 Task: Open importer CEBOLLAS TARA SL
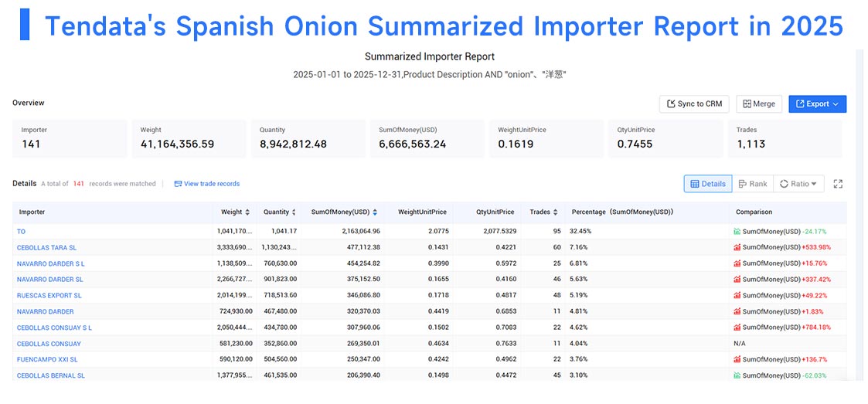[x=47, y=247]
